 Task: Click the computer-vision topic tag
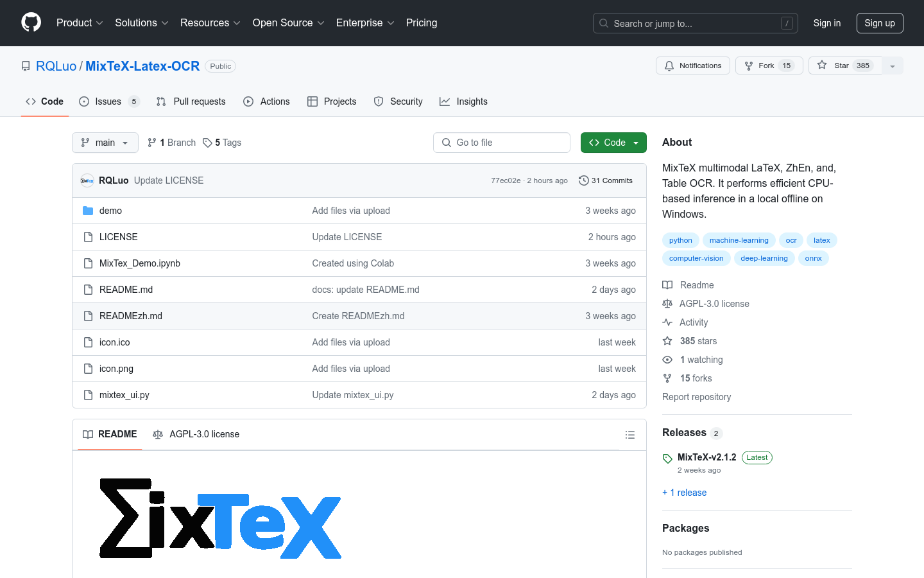(x=696, y=258)
